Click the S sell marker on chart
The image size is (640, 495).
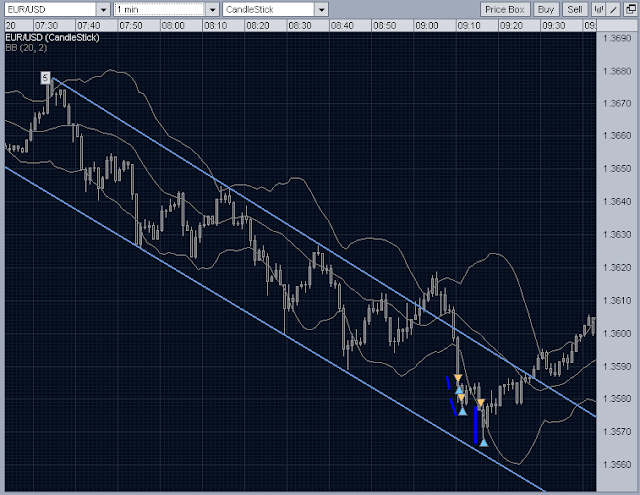coord(45,78)
